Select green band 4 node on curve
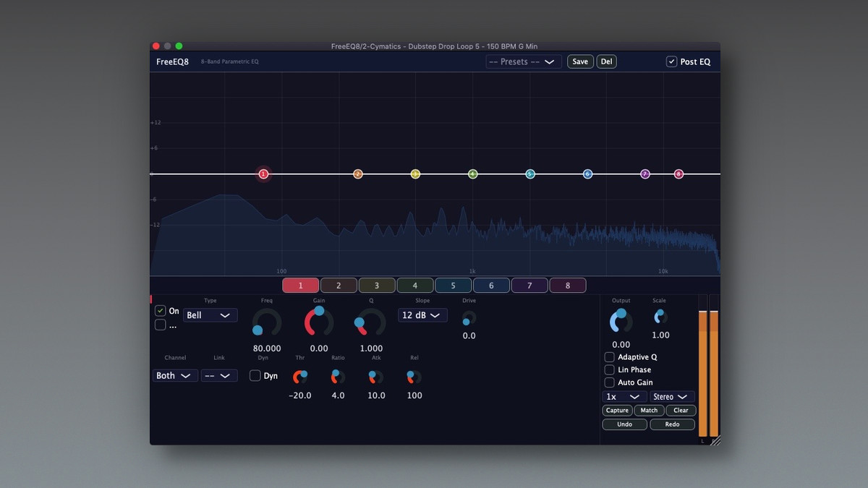Screen dimensions: 868x488 [x=472, y=174]
